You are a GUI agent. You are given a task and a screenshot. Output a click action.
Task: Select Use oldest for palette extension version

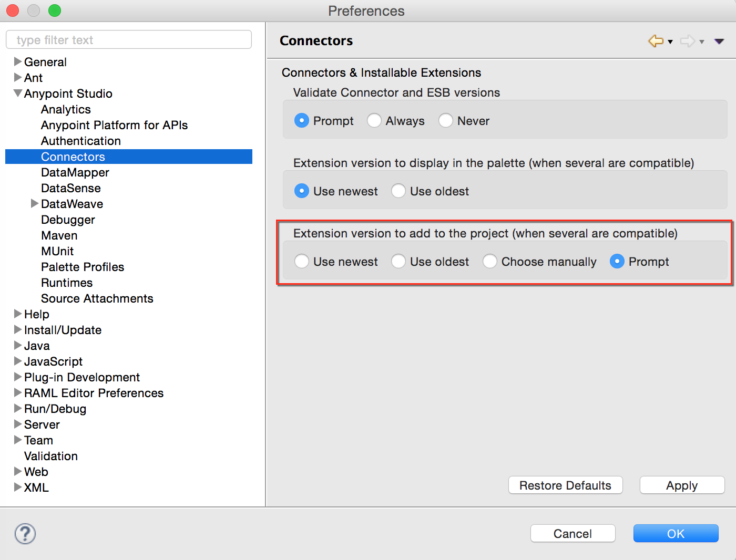coord(398,191)
